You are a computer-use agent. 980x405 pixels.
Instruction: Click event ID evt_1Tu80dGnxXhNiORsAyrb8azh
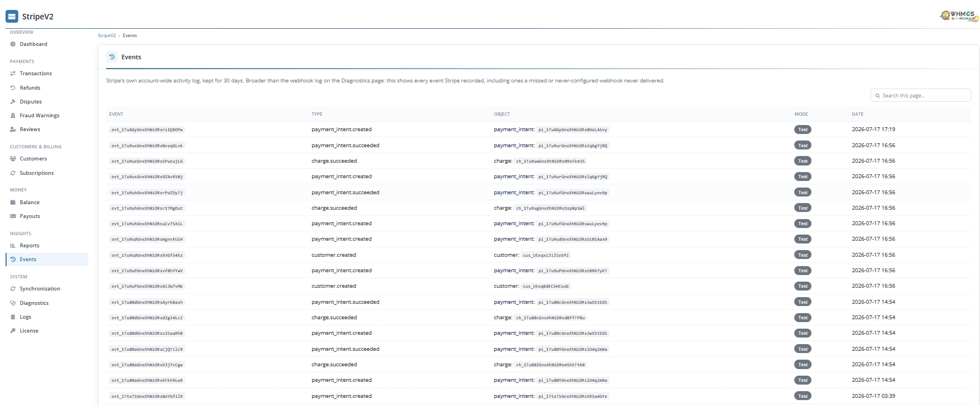tap(147, 302)
